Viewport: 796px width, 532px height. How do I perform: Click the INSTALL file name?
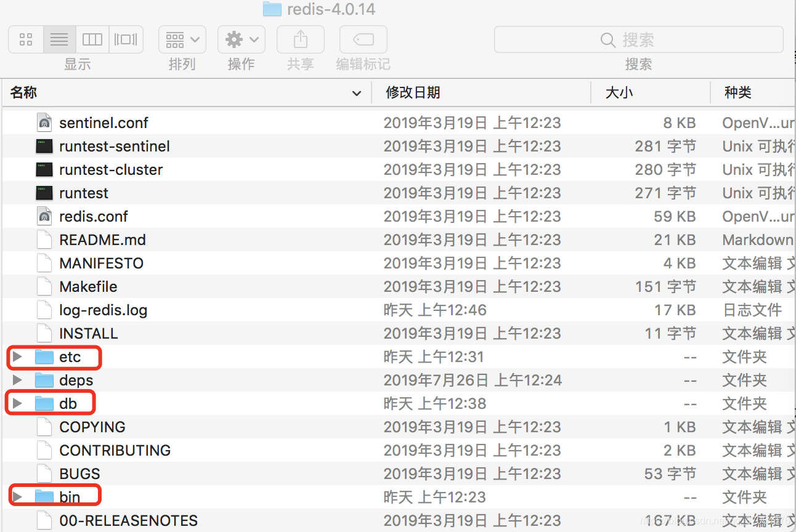[x=89, y=333]
